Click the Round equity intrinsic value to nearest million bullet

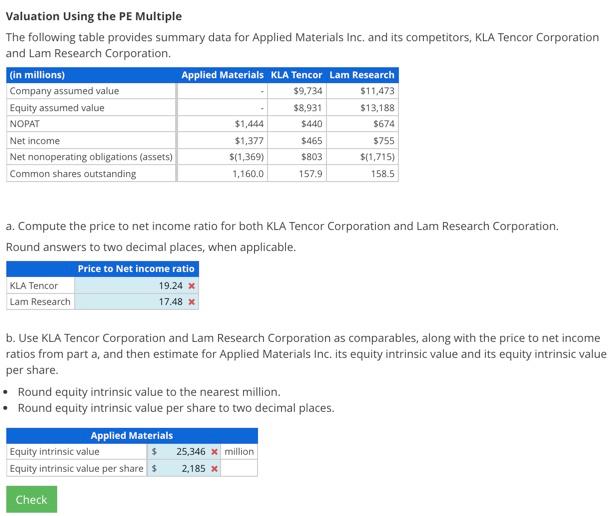click(x=149, y=392)
